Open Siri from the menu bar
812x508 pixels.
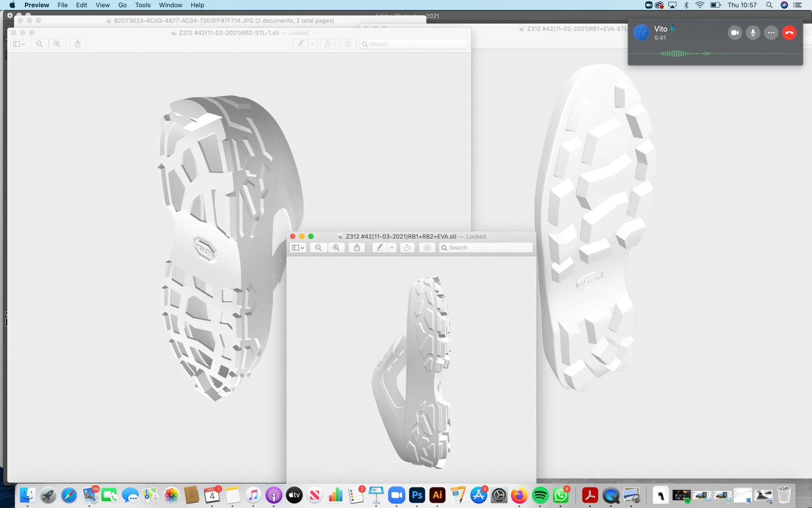click(x=784, y=5)
